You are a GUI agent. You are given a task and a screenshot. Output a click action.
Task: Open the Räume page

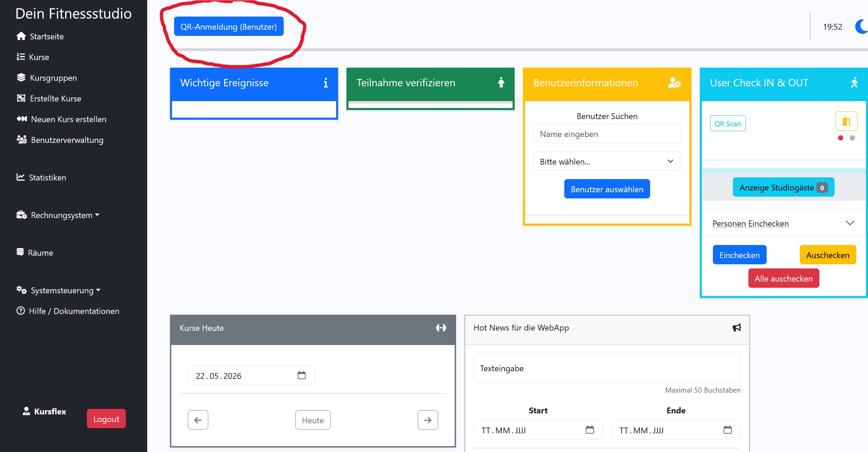click(40, 253)
